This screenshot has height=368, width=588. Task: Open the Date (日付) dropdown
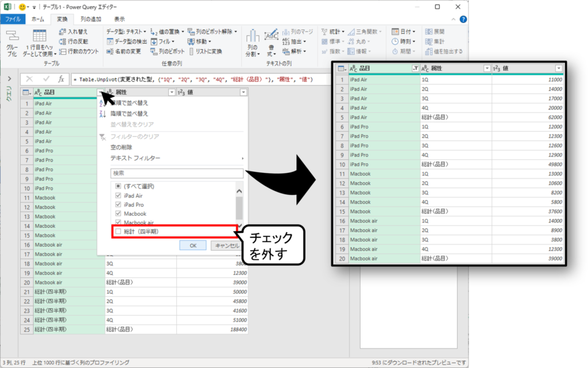[404, 32]
